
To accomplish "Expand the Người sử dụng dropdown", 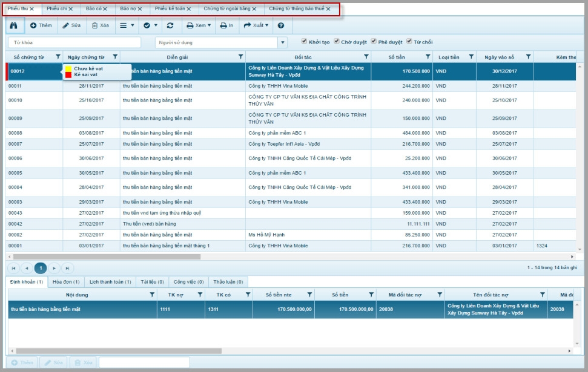I will click(x=283, y=42).
